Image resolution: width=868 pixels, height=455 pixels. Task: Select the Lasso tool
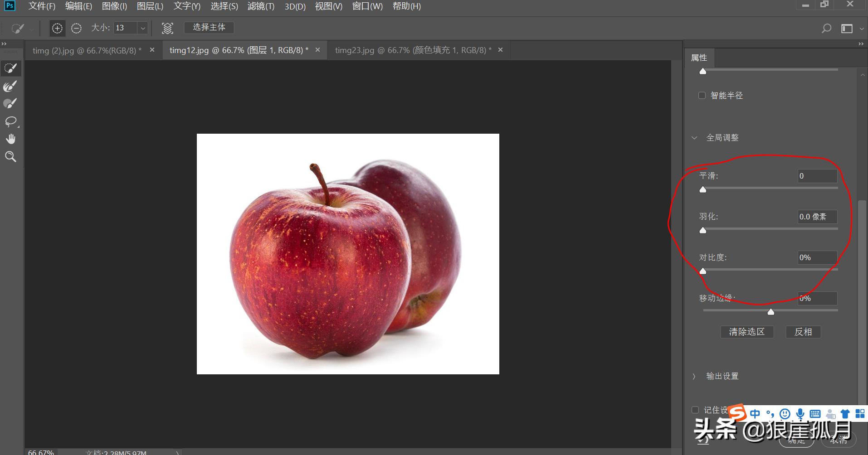point(11,121)
